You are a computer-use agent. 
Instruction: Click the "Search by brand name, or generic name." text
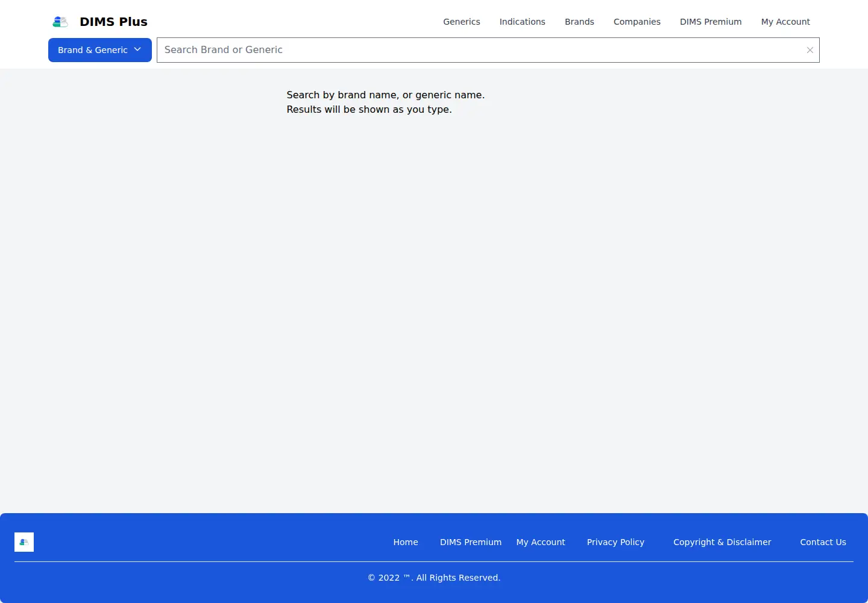[386, 95]
